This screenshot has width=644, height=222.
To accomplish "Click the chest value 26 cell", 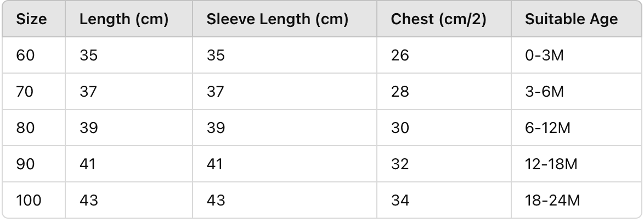I will click(x=400, y=56).
